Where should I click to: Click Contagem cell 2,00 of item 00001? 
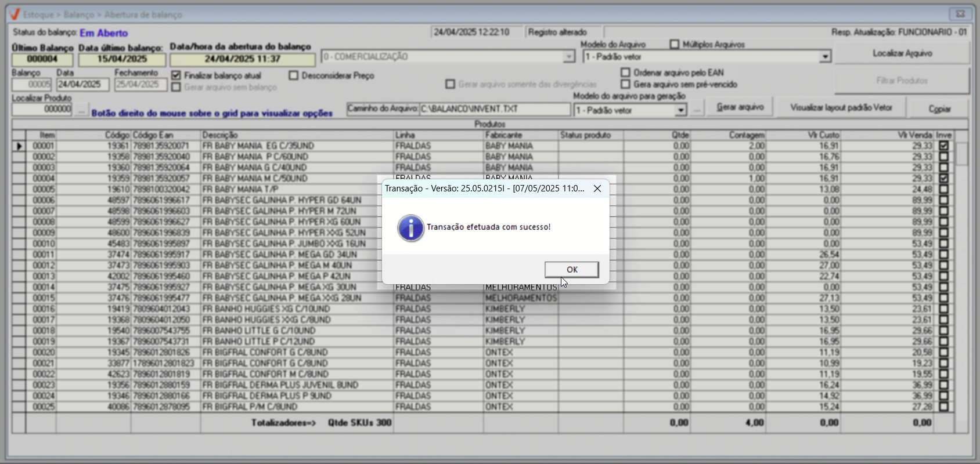[729, 146]
